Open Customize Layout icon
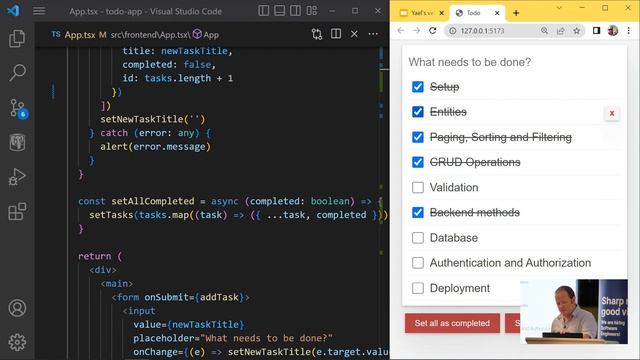The image size is (640, 360). click(312, 11)
